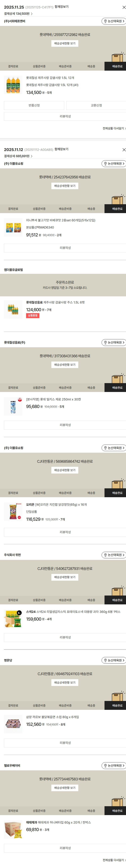Click 교환신청 for the 제주사랑 감귤사랑 item
This screenshot has width=126, height=868.
coord(96,105)
